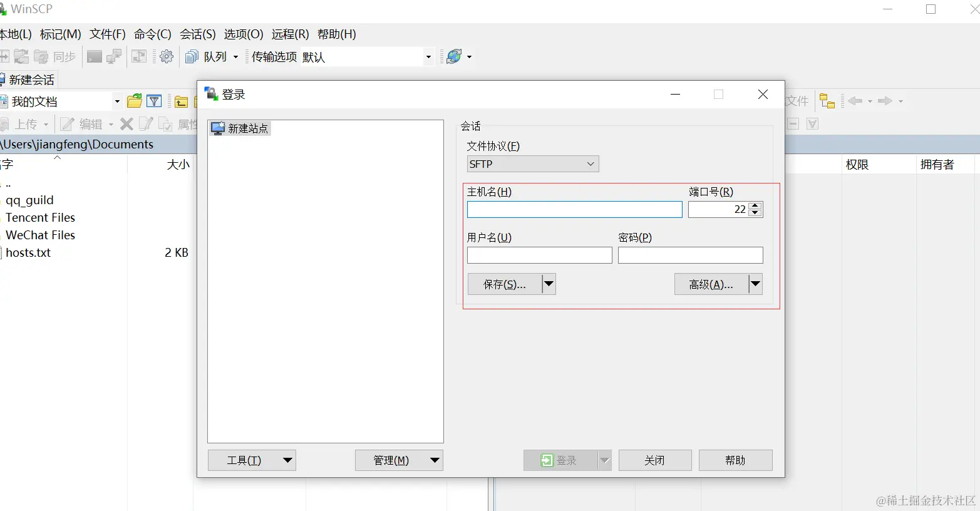Click the 登录 login button
The height and width of the screenshot is (511, 980).
click(x=560, y=460)
